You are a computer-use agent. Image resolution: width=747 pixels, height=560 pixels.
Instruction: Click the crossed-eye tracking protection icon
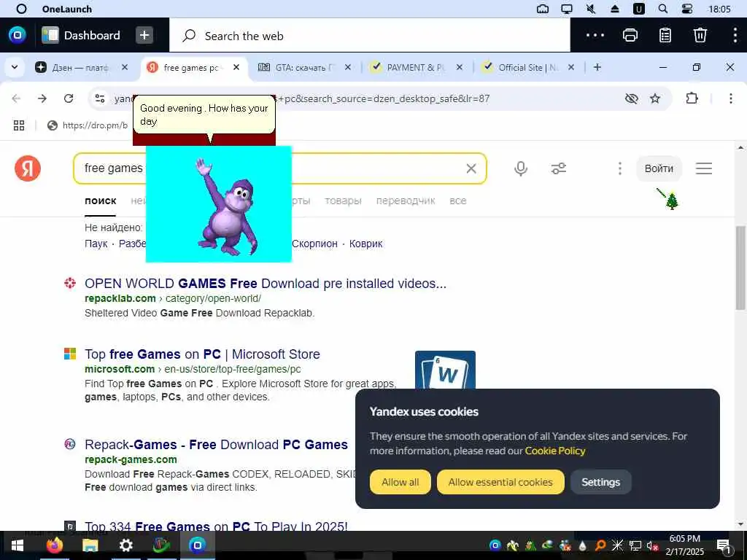[631, 98]
